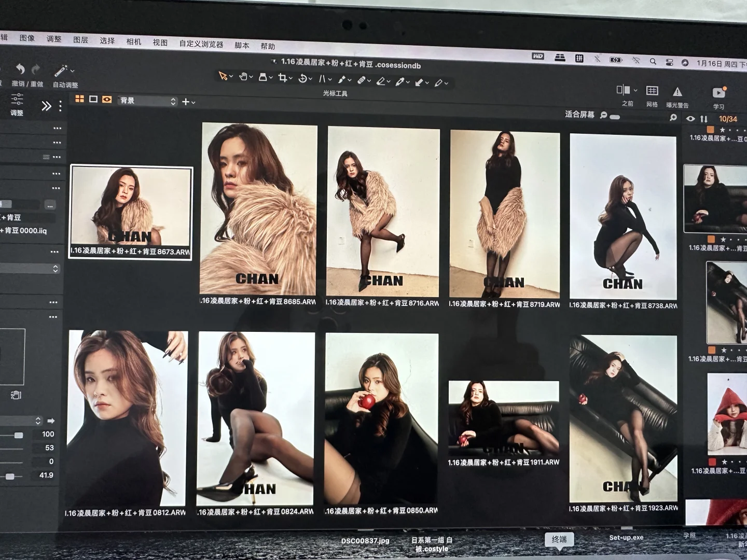Open the Auto Adjust options chevron
Screen dimensions: 747x560
coord(72,71)
